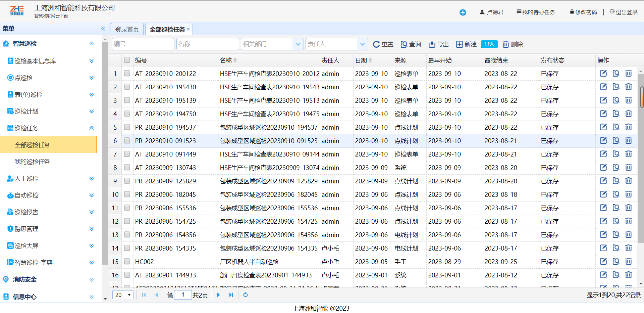Refresh the table with the reload icon
644x313 pixels.
point(246,295)
